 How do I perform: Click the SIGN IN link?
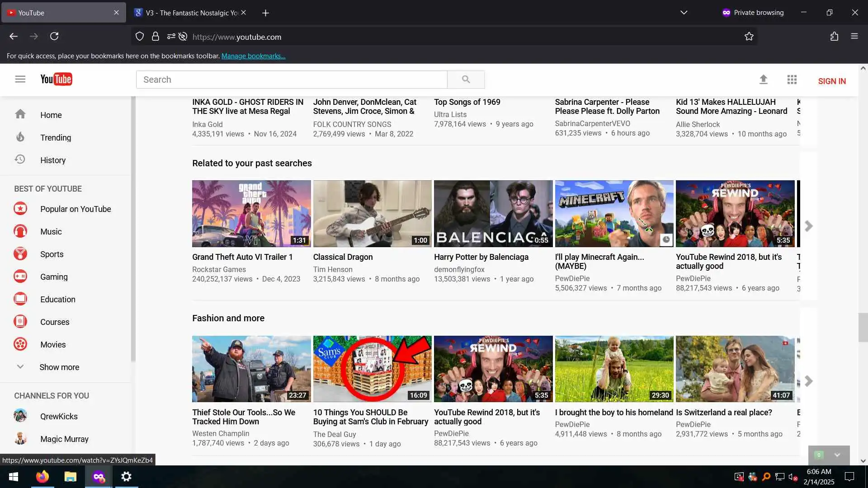click(831, 81)
